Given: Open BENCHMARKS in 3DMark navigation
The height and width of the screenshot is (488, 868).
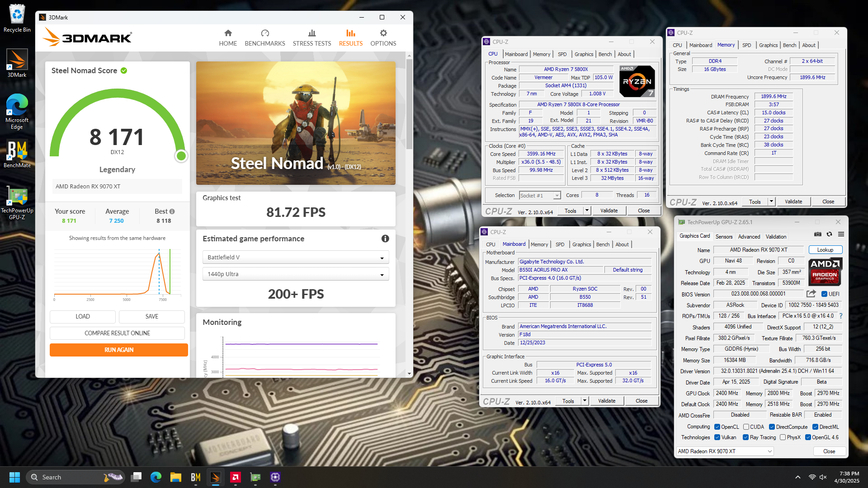Looking at the screenshot, I should pyautogui.click(x=265, y=38).
